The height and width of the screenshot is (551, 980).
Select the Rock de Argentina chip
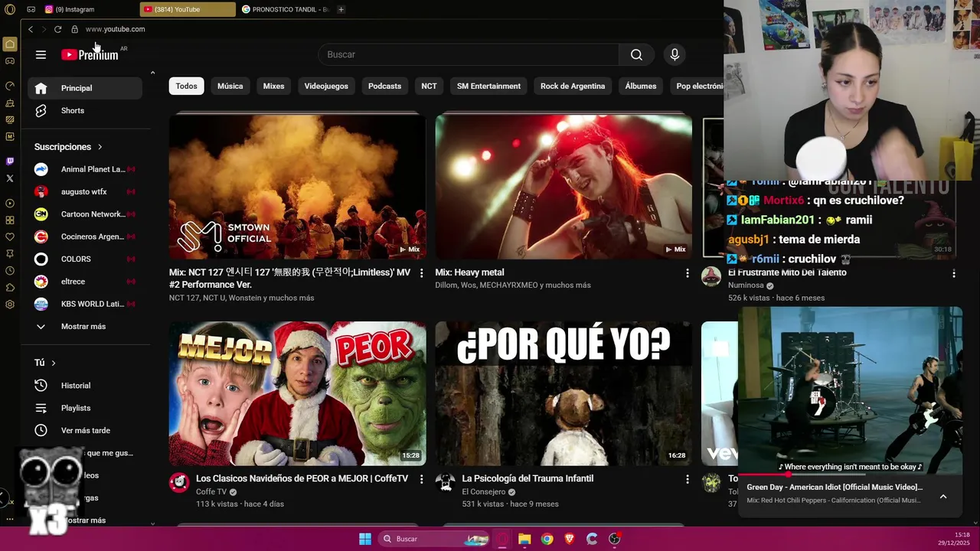pyautogui.click(x=573, y=86)
